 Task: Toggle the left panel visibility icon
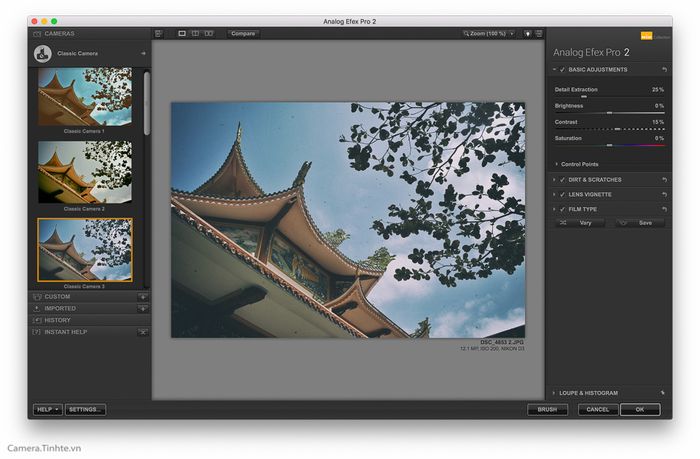158,33
